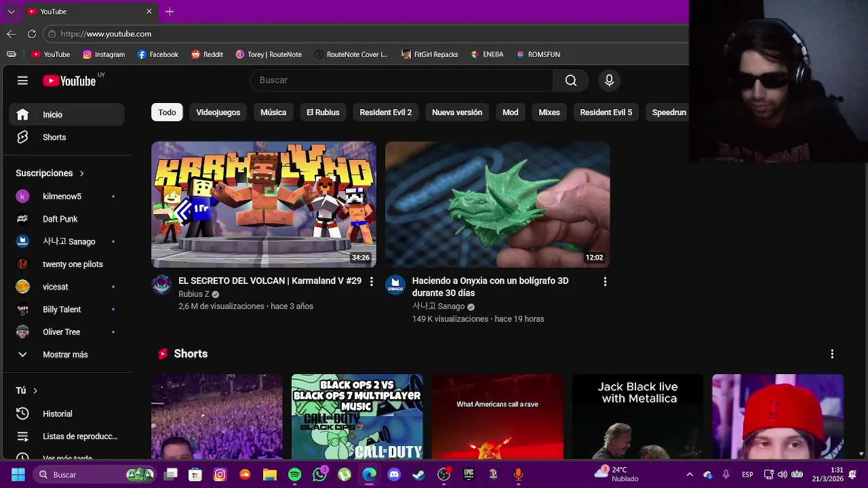
Task: Expand the Suscripciones section chevron
Action: (82, 174)
